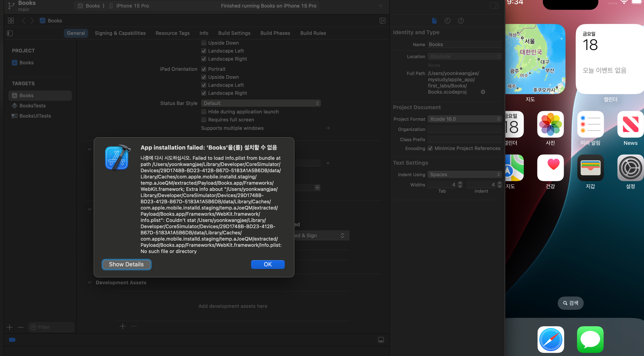The image size is (644, 356).
Task: Launch Safari from Simulator dock
Action: pos(550,339)
